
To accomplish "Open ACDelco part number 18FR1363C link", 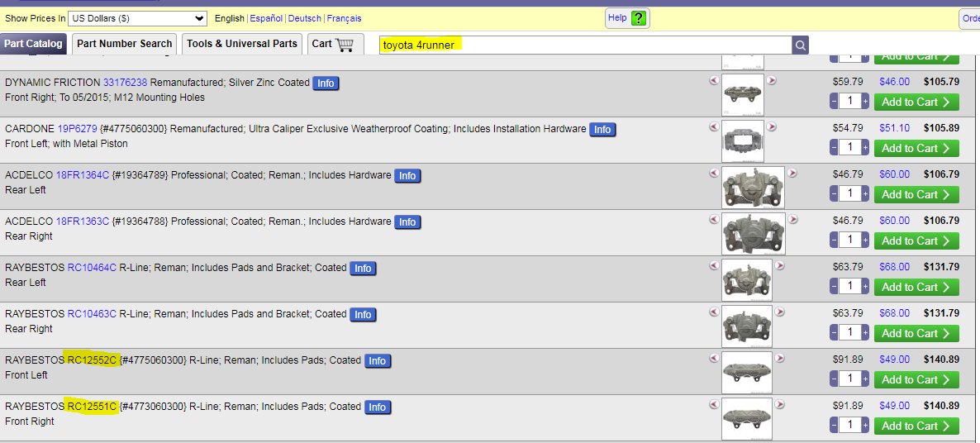I will (x=83, y=221).
